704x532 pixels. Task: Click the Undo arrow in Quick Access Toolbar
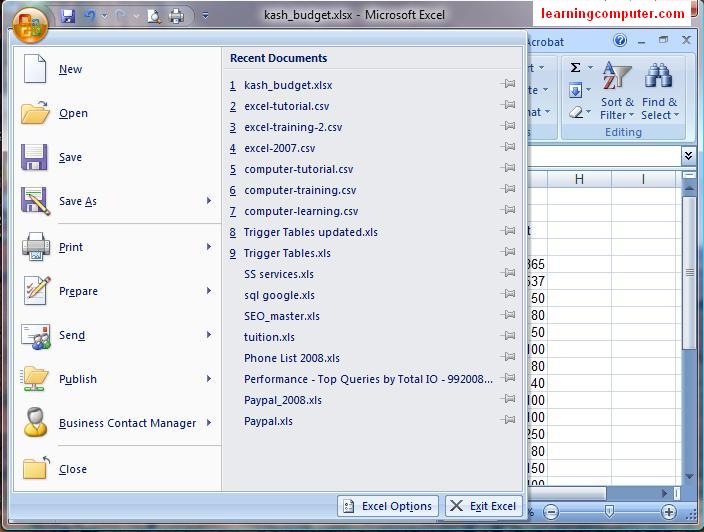pyautogui.click(x=90, y=16)
